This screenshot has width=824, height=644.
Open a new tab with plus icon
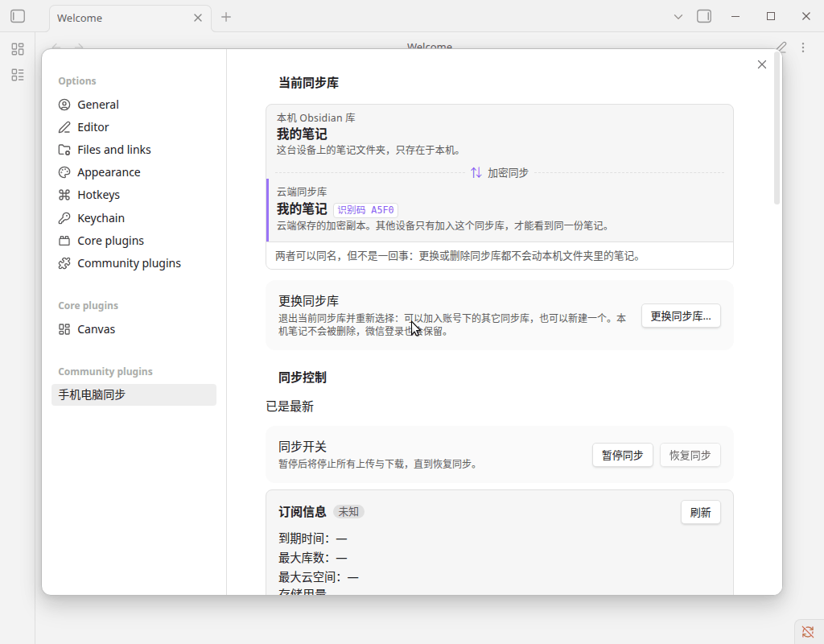tap(226, 17)
